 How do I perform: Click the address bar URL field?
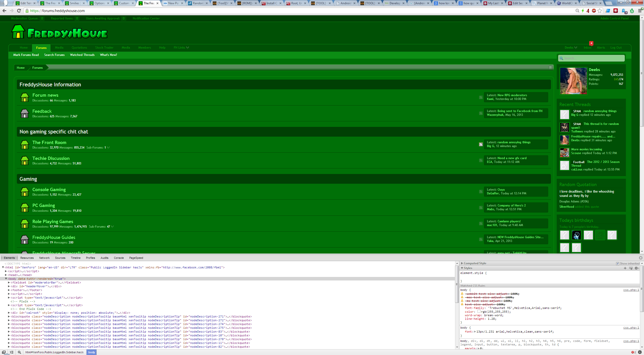299,11
